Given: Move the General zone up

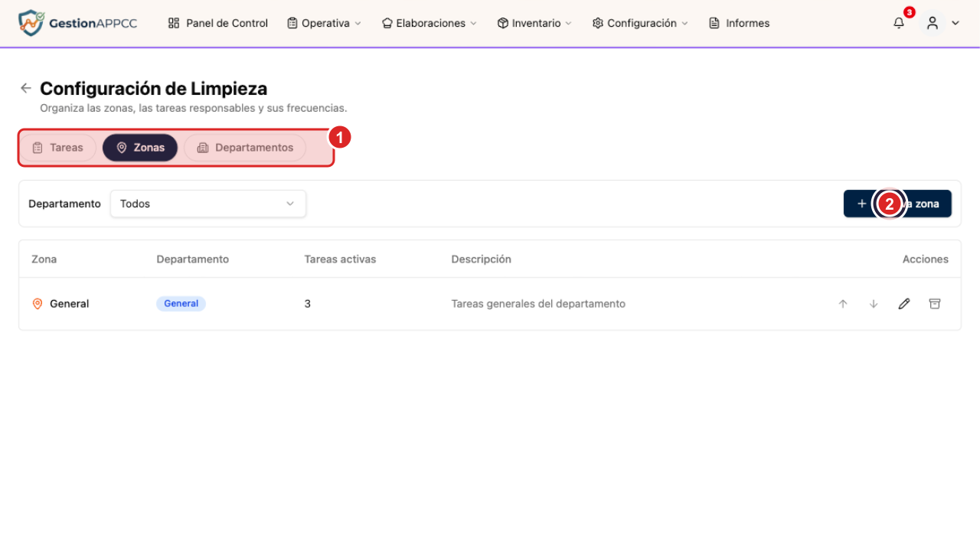Looking at the screenshot, I should (x=843, y=304).
